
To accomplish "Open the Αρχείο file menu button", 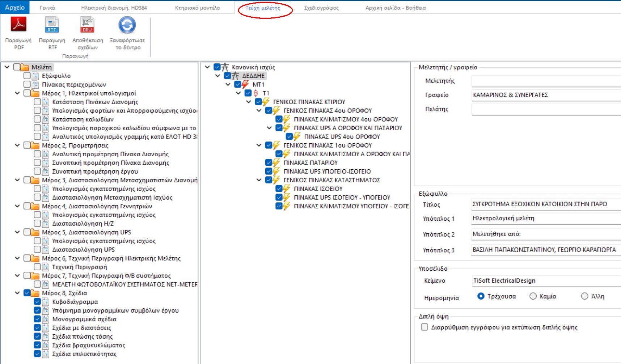I will pos(15,7).
